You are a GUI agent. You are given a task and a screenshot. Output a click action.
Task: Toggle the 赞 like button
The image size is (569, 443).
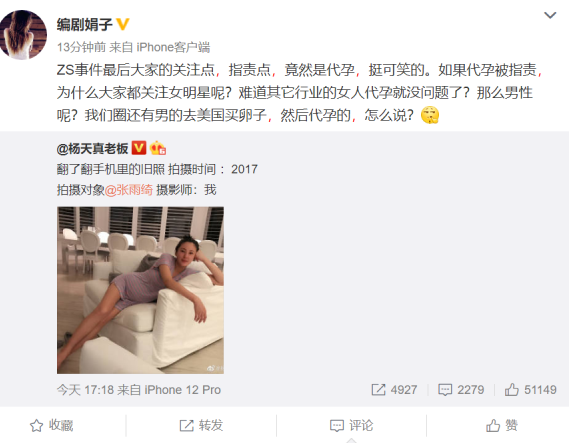pyautogui.click(x=502, y=425)
